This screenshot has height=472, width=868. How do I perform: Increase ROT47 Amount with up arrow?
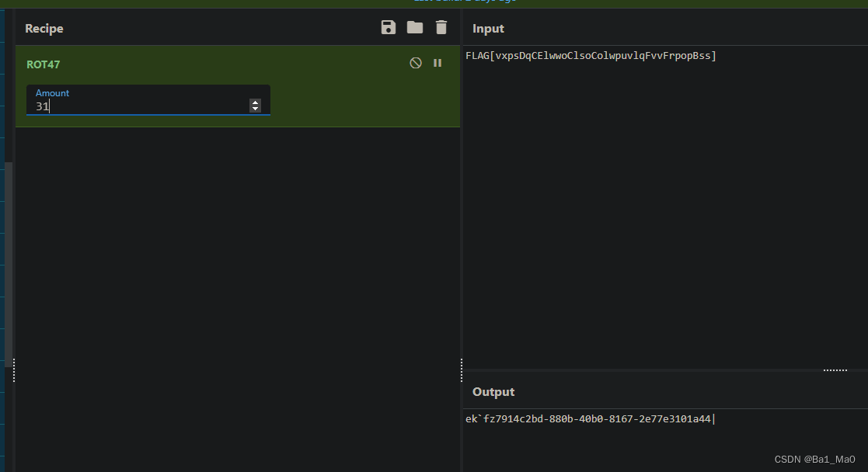tap(255, 102)
